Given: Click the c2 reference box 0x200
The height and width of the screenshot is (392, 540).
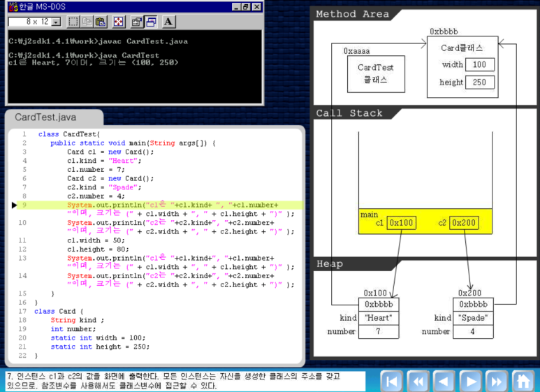Looking at the screenshot, I should coord(464,223).
